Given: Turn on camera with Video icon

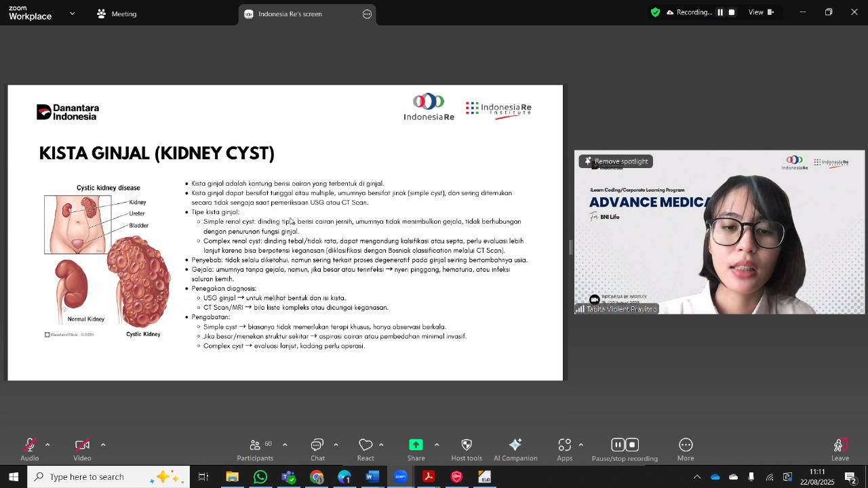Looking at the screenshot, I should pos(82,446).
